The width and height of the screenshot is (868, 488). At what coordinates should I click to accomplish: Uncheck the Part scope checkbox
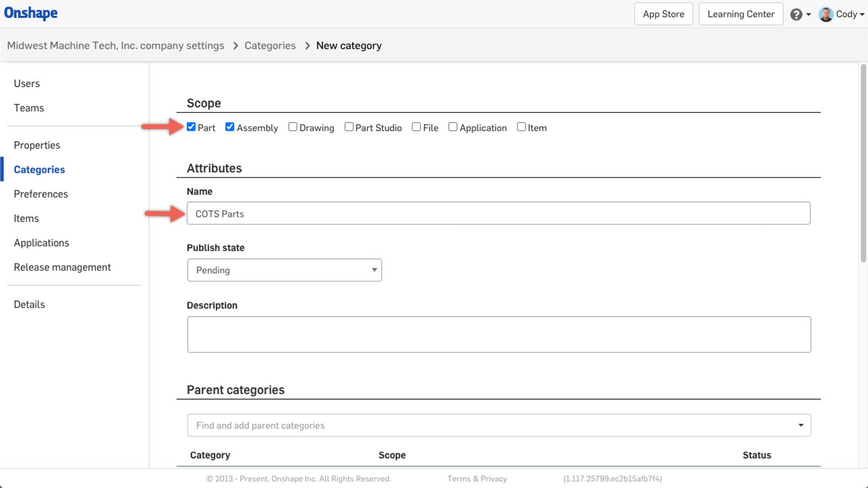tap(191, 127)
